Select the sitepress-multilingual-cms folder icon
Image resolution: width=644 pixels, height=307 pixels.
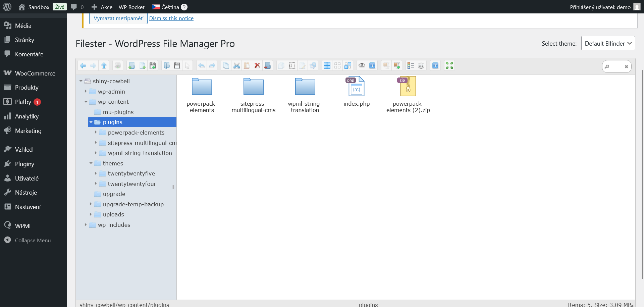pos(254,87)
